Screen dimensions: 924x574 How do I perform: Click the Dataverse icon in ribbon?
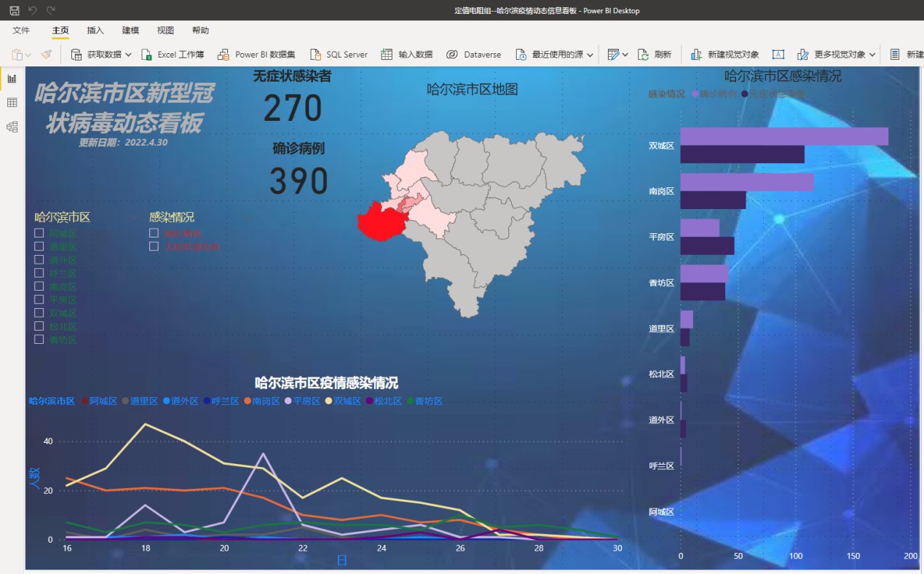(x=452, y=55)
